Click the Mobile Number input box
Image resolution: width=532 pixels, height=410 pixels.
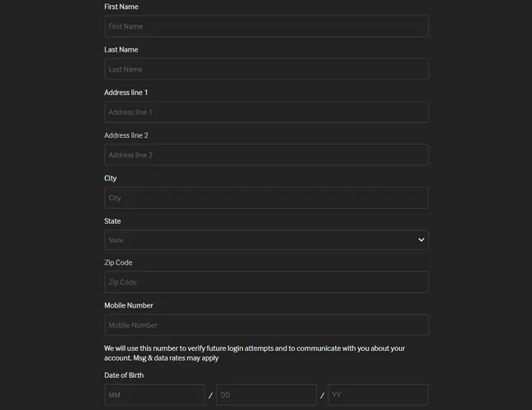pyautogui.click(x=266, y=325)
